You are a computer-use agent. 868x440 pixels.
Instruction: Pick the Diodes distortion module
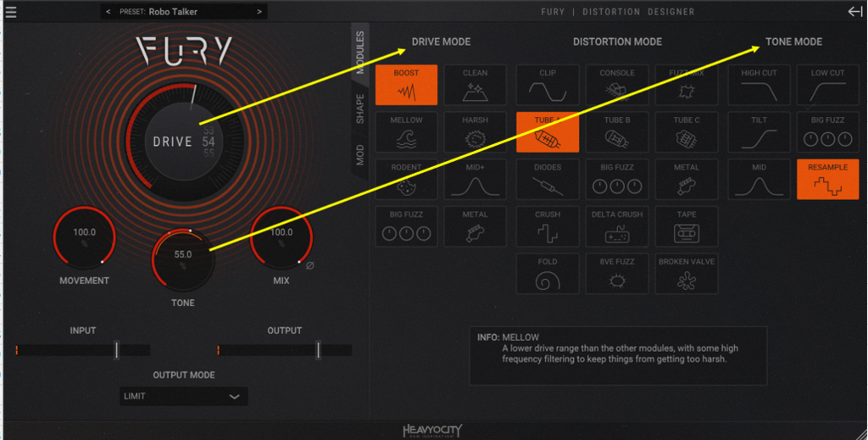coord(548,180)
